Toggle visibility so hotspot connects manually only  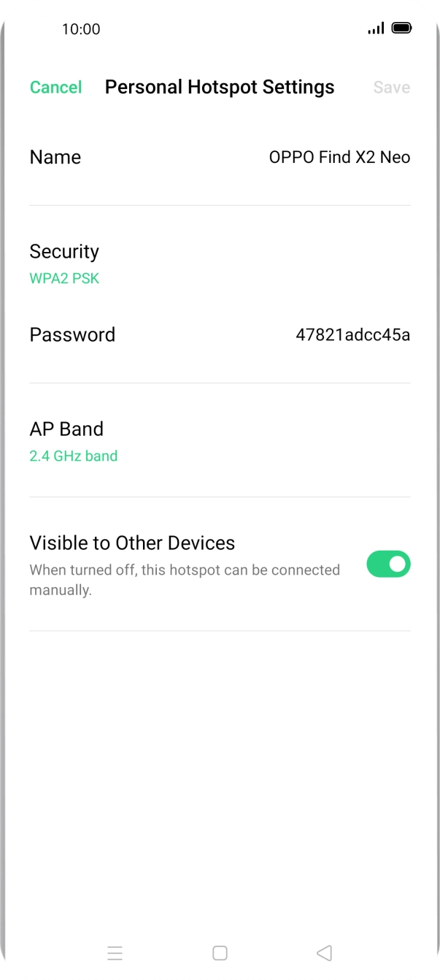pos(388,564)
